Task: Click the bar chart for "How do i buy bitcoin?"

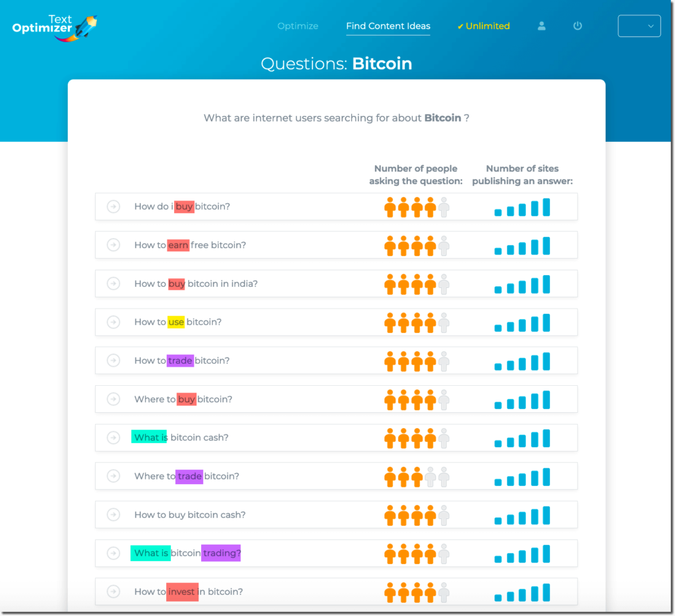Action: click(x=522, y=206)
